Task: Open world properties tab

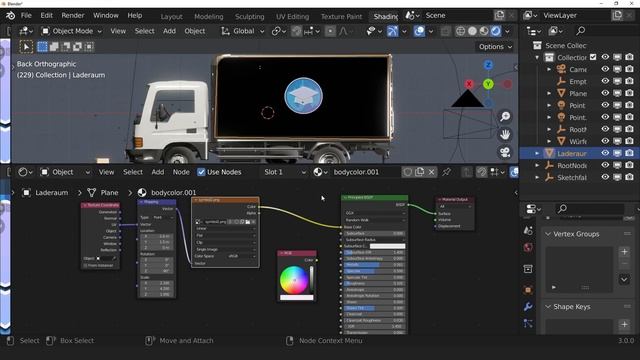Action: [528, 247]
